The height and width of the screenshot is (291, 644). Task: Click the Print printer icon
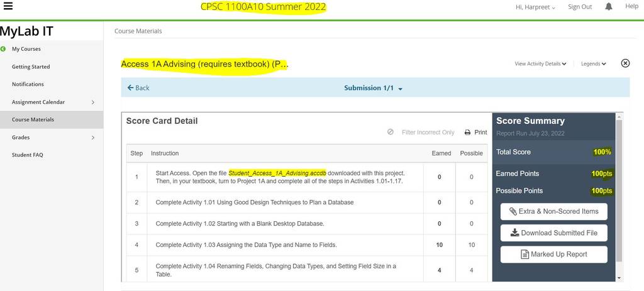[467, 133]
